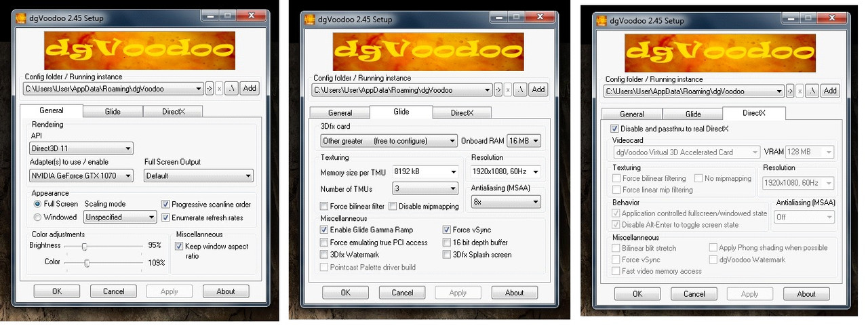Click Add button in the DirectX window
Screen dimensions: 868x334
click(x=830, y=91)
